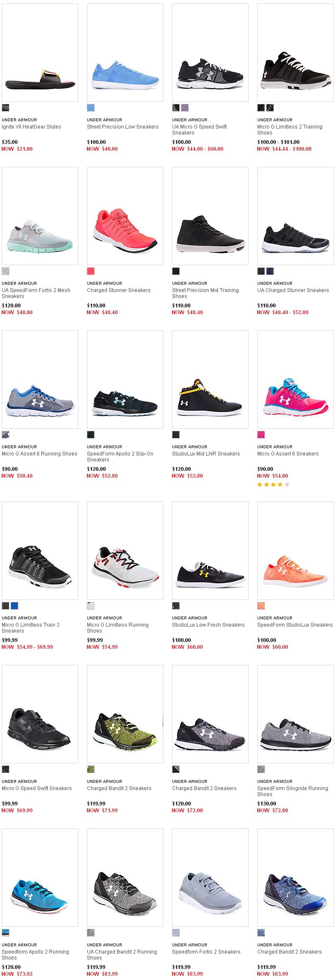Viewport: 336px width, 980px height.
Task: Click Micro G Assert 6 Running Shoes title
Action: coord(40,454)
